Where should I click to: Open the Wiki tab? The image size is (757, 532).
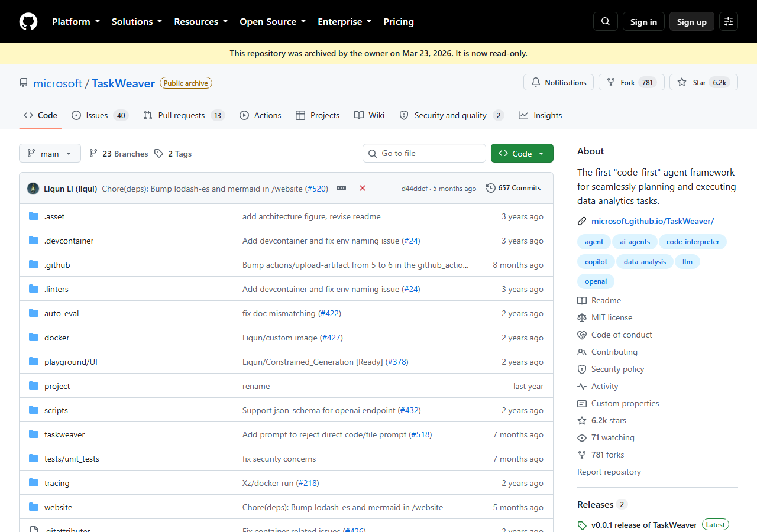click(370, 115)
